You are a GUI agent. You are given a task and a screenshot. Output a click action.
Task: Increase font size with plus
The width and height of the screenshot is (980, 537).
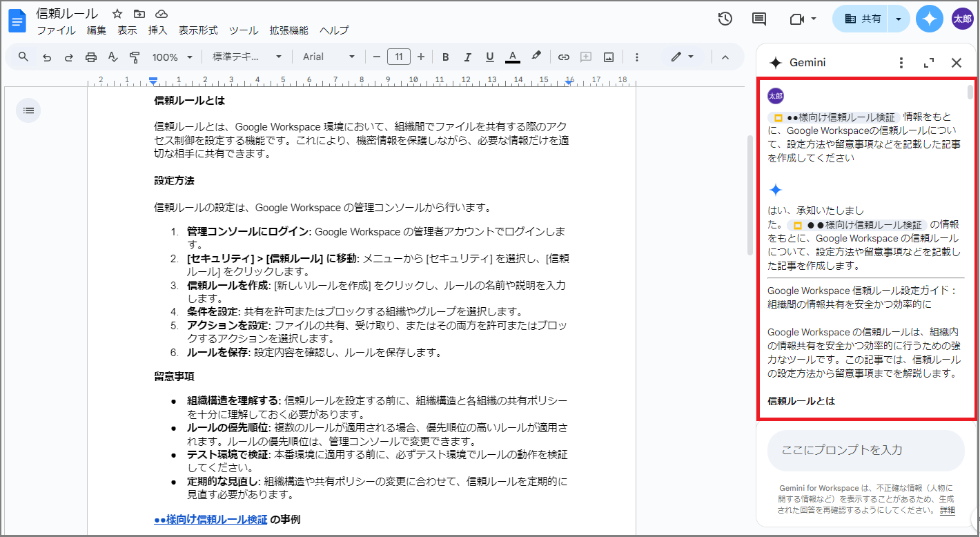(421, 57)
